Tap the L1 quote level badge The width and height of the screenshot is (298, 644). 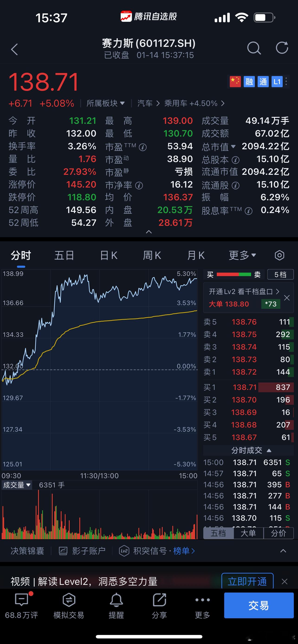[x=277, y=82]
